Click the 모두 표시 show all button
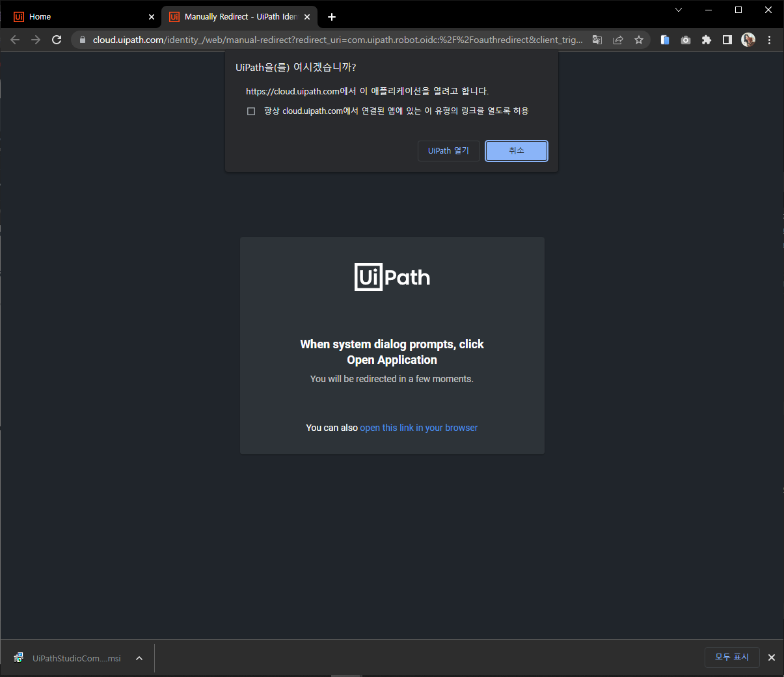The image size is (784, 677). click(x=732, y=657)
